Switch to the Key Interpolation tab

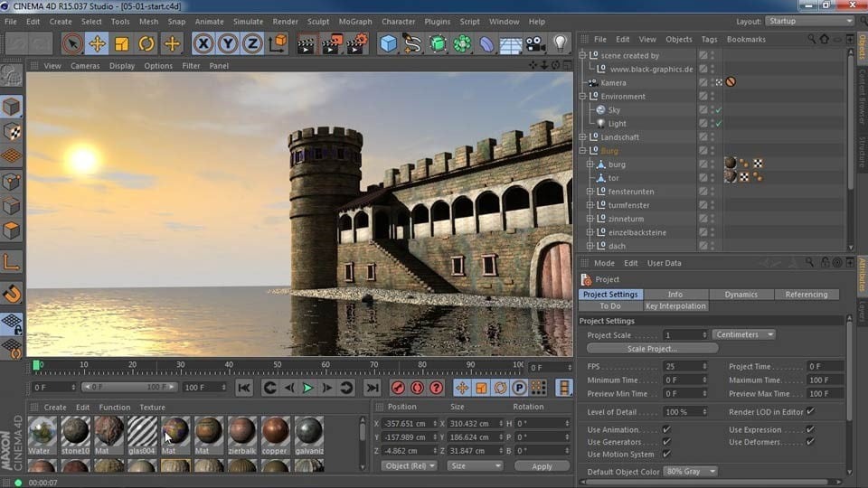[x=675, y=306]
